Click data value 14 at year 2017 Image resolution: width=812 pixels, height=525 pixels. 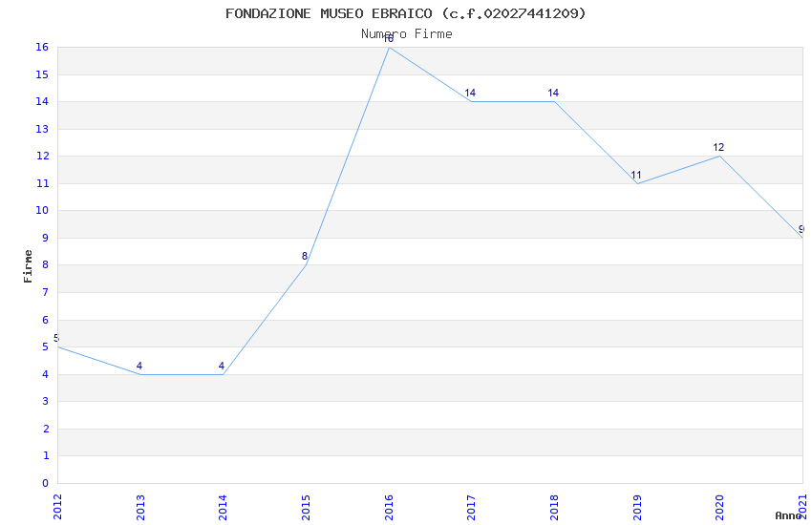[x=470, y=94]
